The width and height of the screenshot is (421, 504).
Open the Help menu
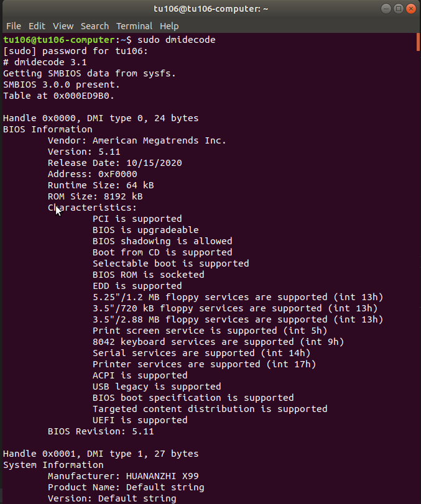coord(169,26)
